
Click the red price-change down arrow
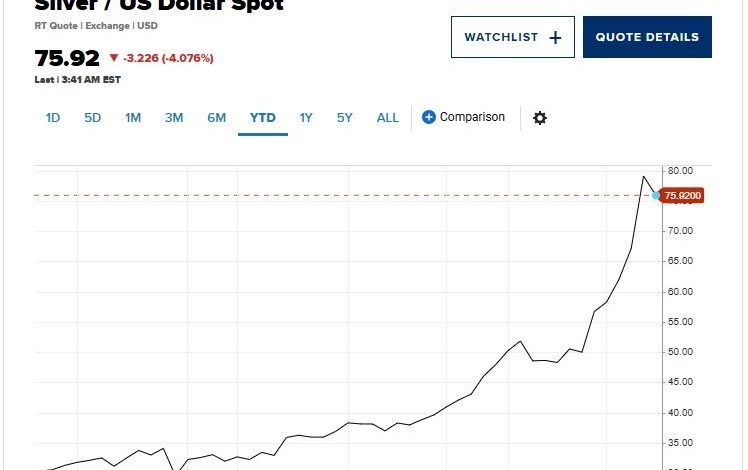coord(113,58)
